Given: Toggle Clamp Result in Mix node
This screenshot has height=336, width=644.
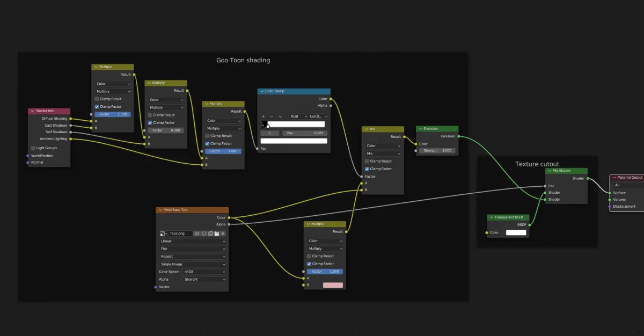Looking at the screenshot, I should [367, 161].
